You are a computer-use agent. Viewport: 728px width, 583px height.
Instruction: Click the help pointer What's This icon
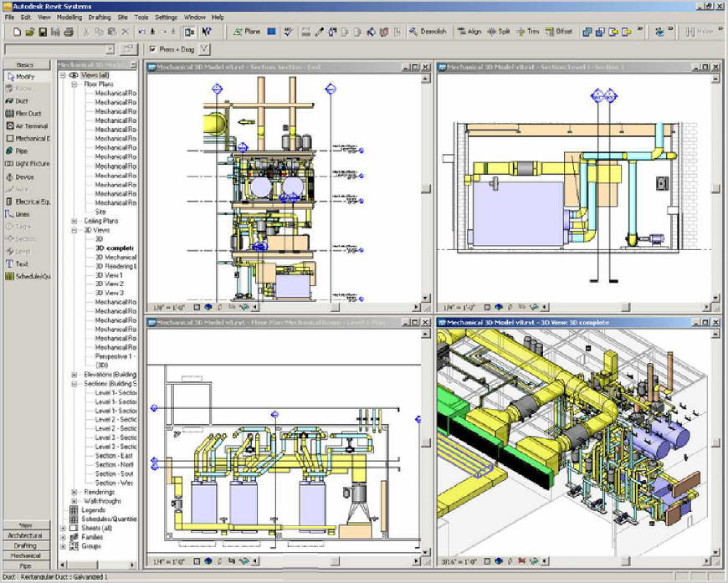(x=207, y=32)
